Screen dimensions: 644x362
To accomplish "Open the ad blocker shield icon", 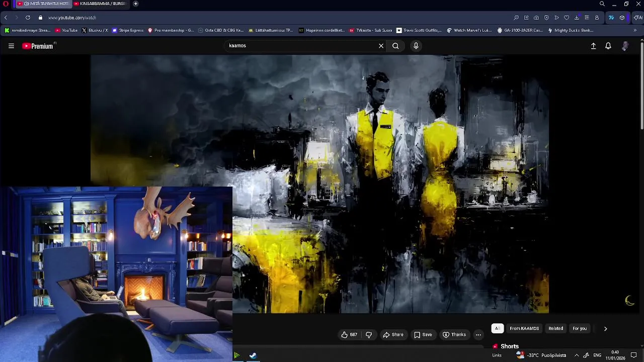I will 546,18.
